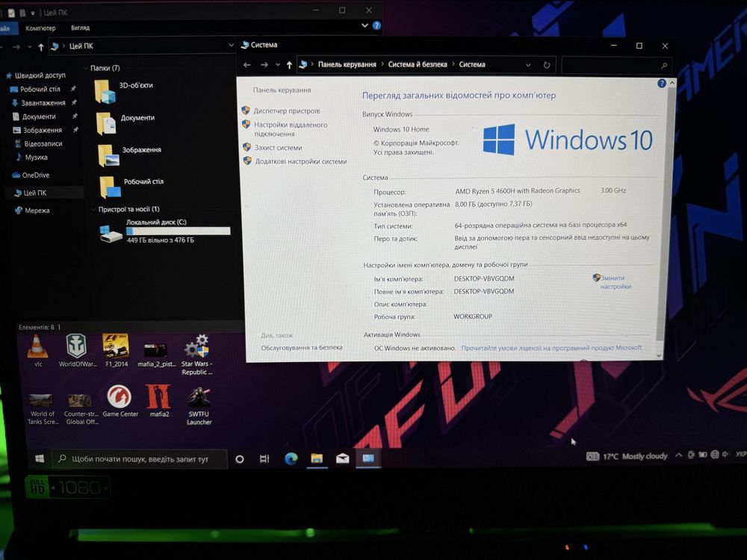Viewport: 747px width, 560px height.
Task: Launch Star Wars - Republic shortcut
Action: point(196,355)
